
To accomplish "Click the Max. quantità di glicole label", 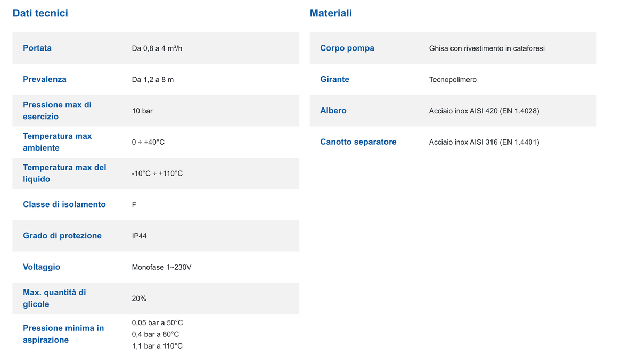I will pos(54,299).
